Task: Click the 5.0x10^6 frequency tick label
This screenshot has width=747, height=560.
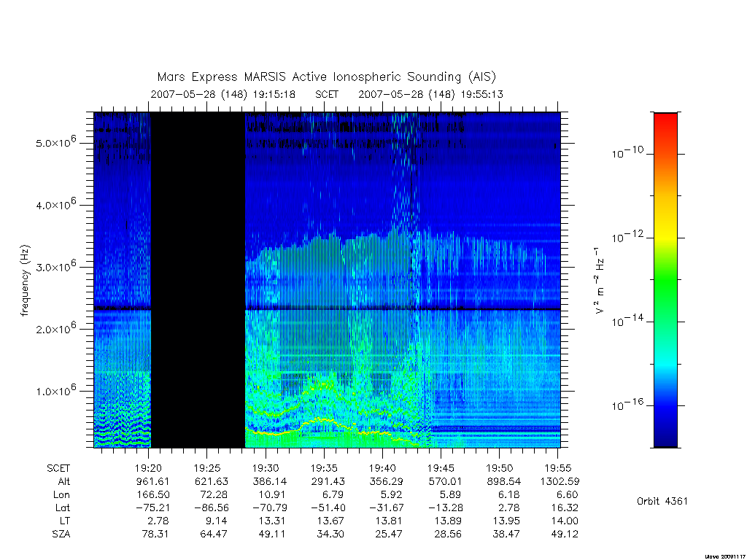Action: coord(56,141)
